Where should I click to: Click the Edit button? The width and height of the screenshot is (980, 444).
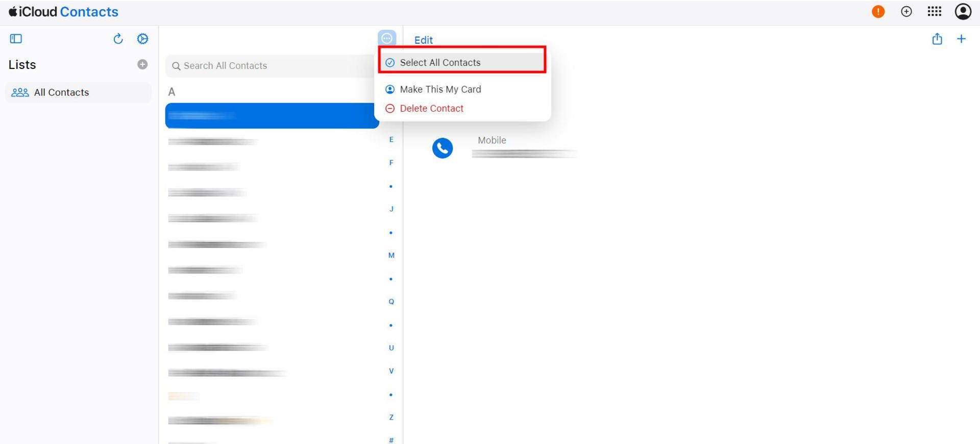pos(423,40)
